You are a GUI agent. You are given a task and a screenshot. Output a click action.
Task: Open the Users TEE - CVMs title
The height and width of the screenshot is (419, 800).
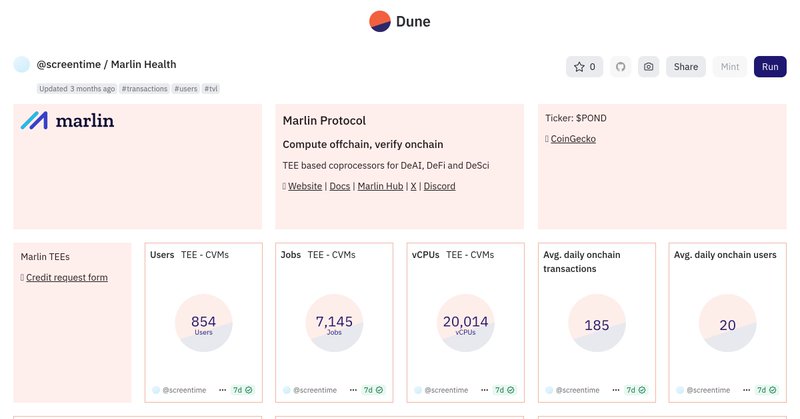click(189, 255)
